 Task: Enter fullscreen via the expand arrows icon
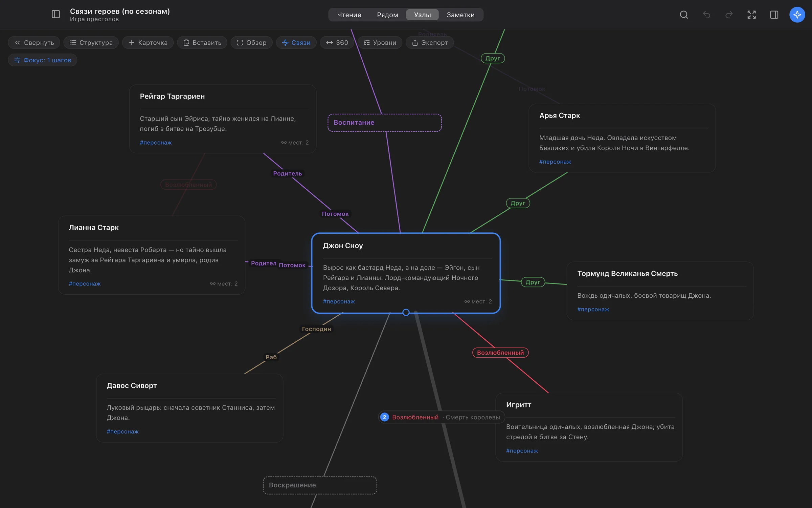(x=751, y=15)
